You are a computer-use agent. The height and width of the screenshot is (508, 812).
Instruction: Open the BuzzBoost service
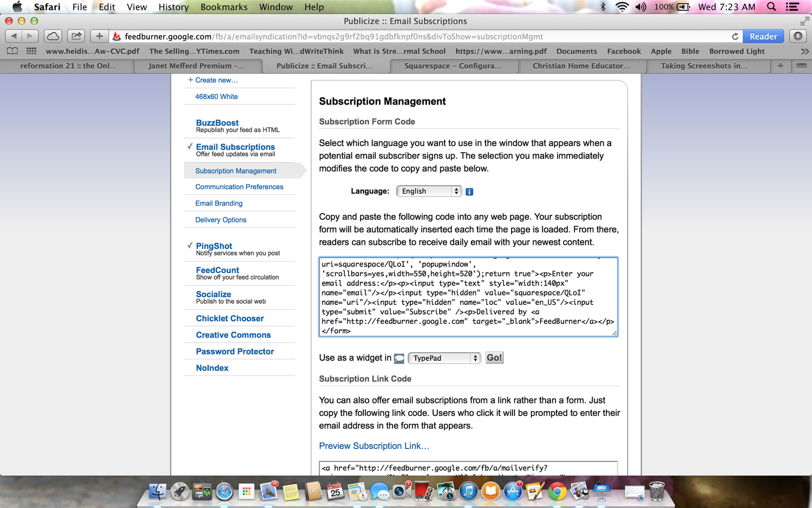(x=217, y=123)
